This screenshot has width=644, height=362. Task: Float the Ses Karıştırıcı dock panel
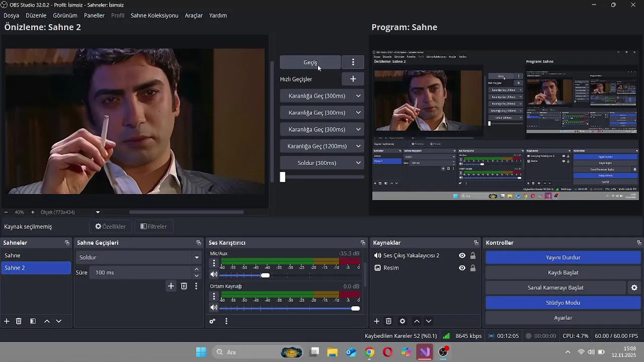point(363,243)
